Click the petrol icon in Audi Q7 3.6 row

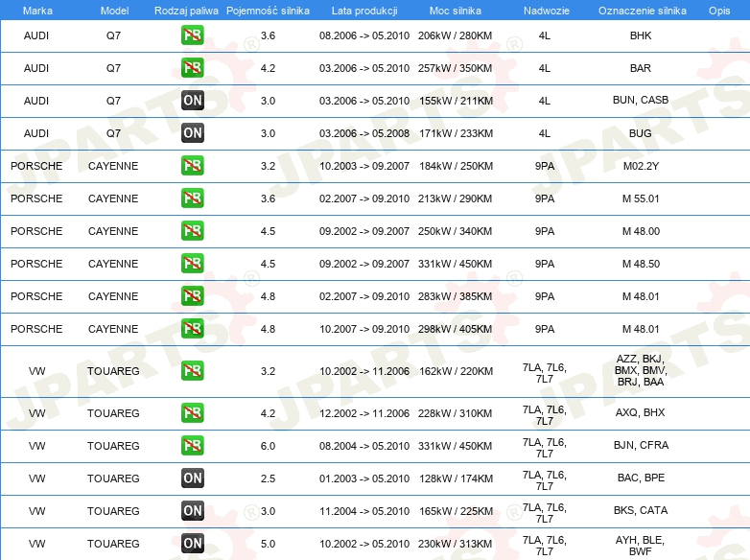pos(192,35)
